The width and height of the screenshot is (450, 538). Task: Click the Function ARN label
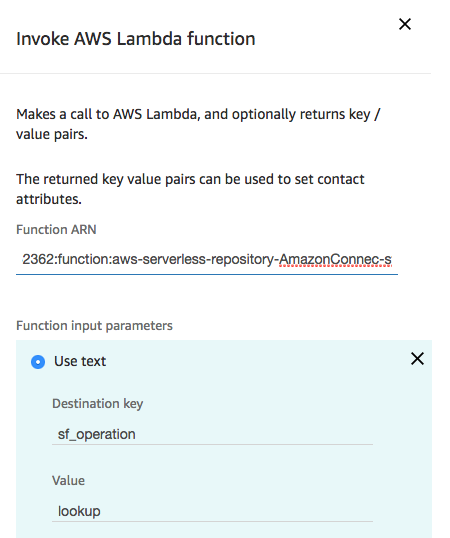(56, 230)
